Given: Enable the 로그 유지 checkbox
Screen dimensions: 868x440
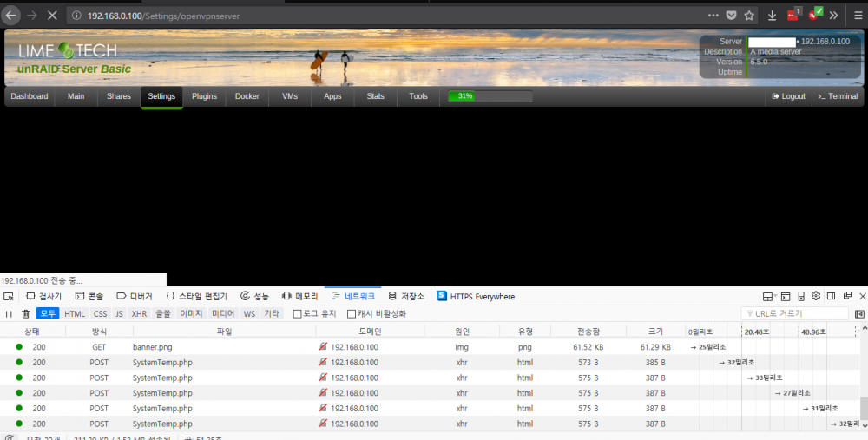Looking at the screenshot, I should (297, 314).
